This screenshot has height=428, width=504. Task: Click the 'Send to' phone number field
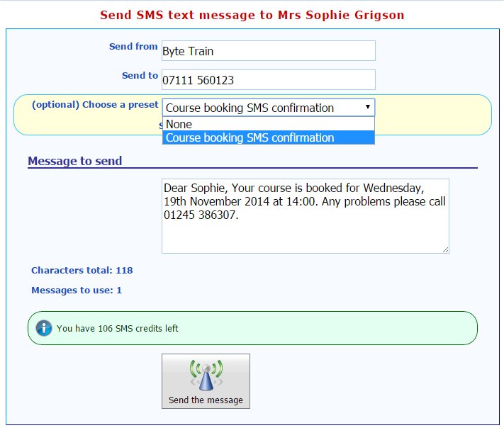pos(268,80)
